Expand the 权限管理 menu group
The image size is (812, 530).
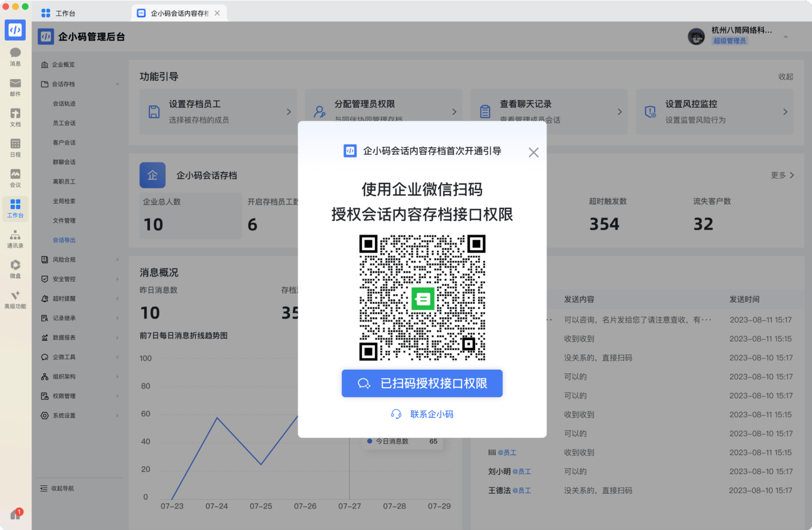117,396
